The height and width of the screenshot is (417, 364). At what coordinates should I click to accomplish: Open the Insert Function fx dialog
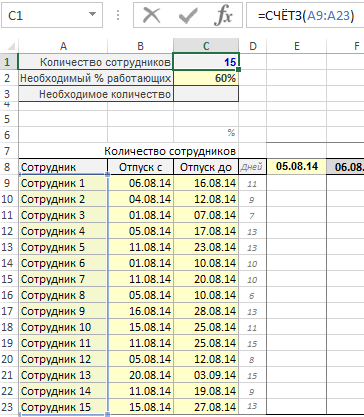click(x=224, y=15)
